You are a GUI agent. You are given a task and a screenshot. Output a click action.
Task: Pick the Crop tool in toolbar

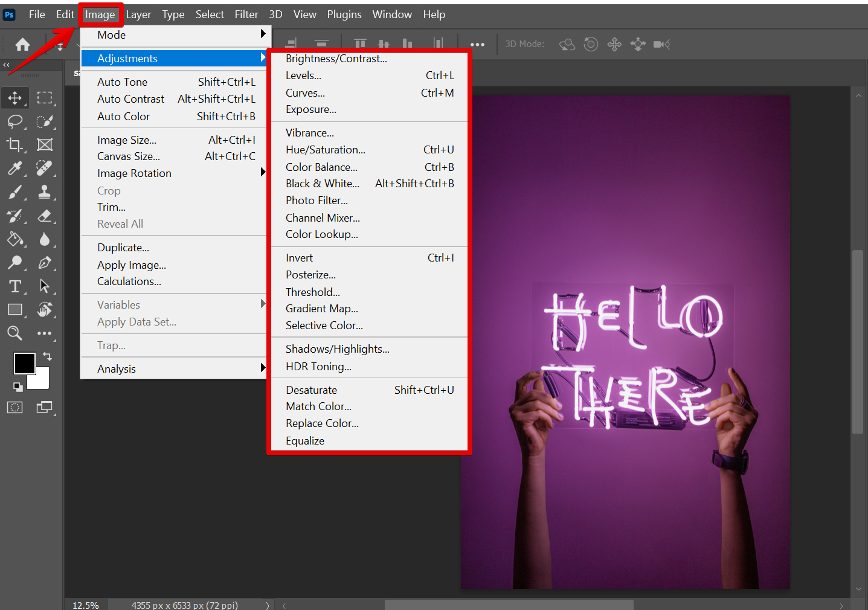(x=15, y=145)
